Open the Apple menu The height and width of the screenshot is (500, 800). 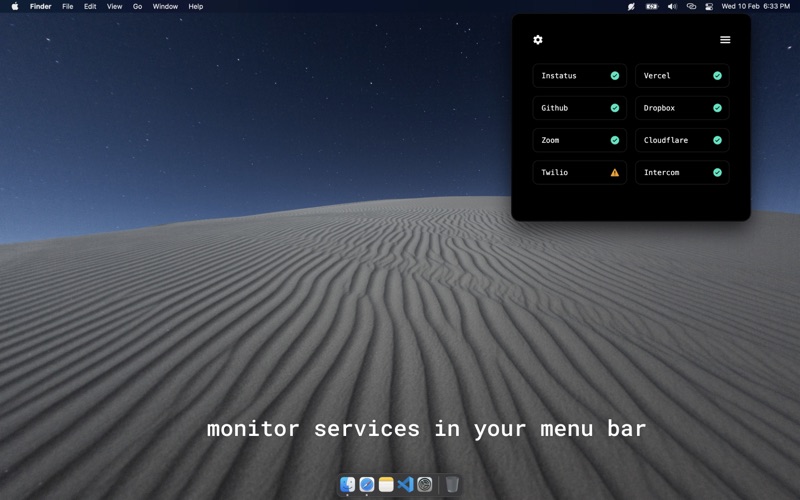pos(15,7)
